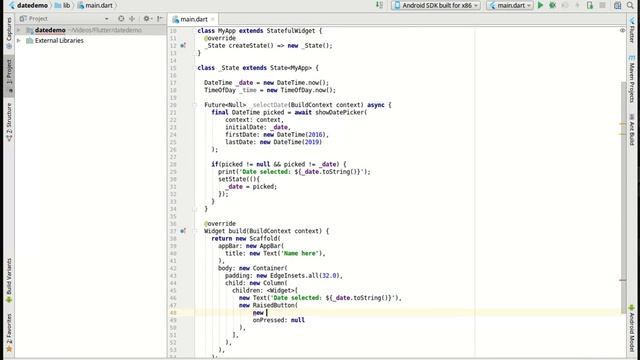
Task: Open the Favorites tool window
Action: coord(9,333)
